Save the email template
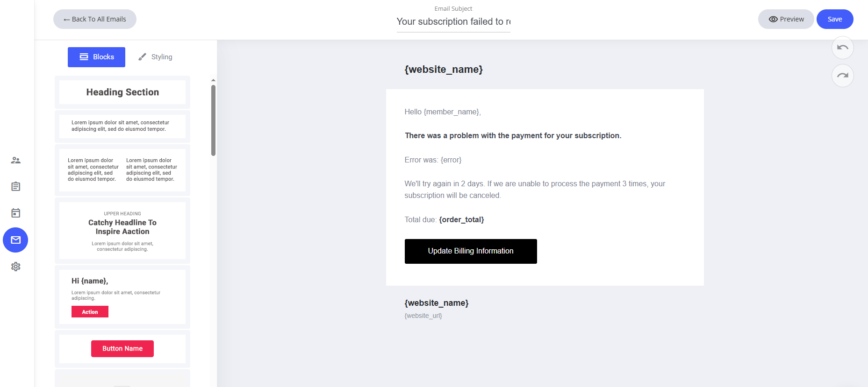The width and height of the screenshot is (868, 387). 834,19
